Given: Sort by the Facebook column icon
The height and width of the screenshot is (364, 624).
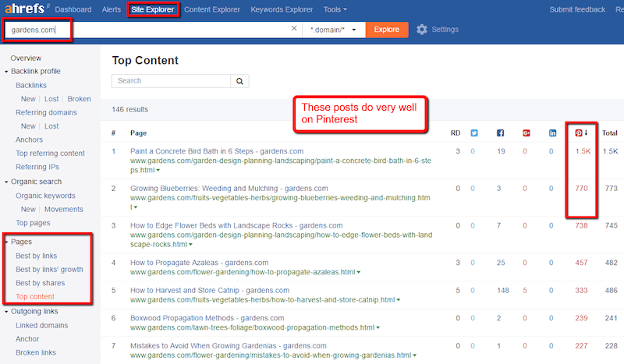Looking at the screenshot, I should pyautogui.click(x=500, y=133).
